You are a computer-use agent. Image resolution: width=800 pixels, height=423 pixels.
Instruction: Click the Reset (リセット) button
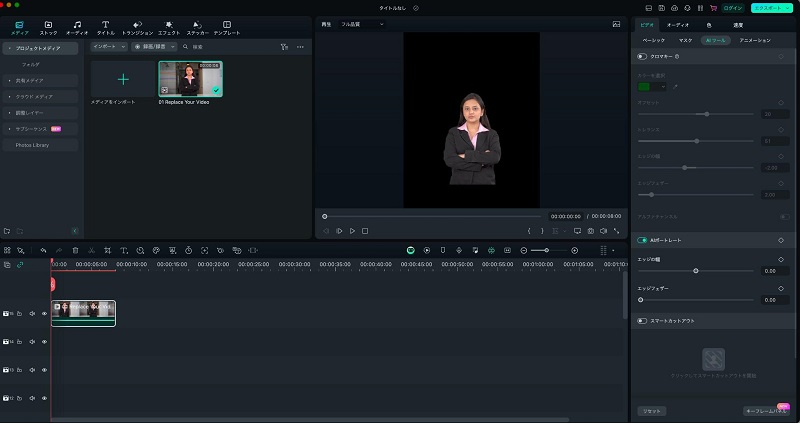click(652, 411)
